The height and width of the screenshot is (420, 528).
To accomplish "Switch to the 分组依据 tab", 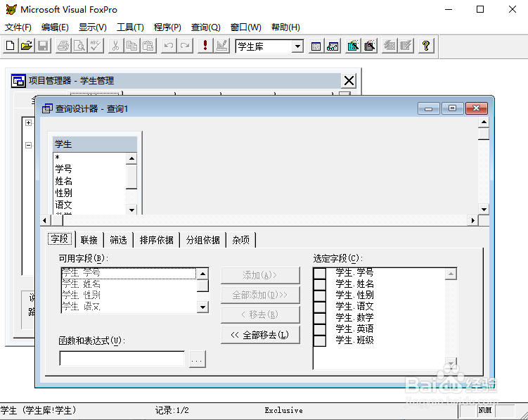I will (x=203, y=240).
